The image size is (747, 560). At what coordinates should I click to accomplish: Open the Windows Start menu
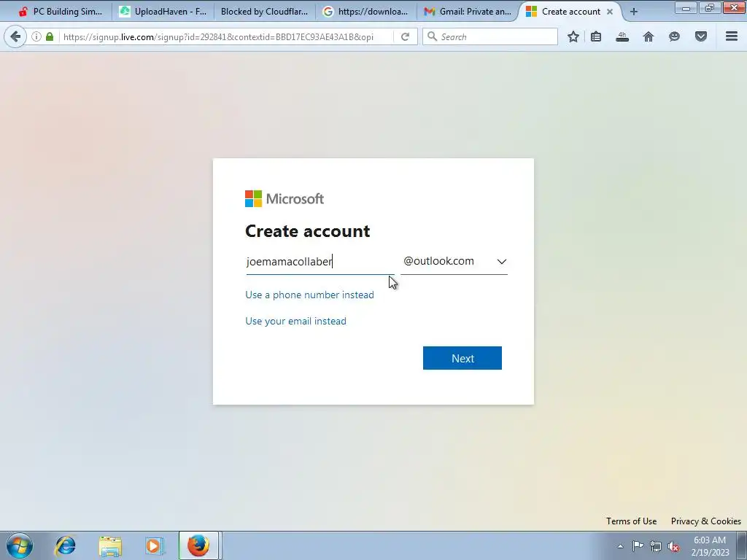(20, 545)
